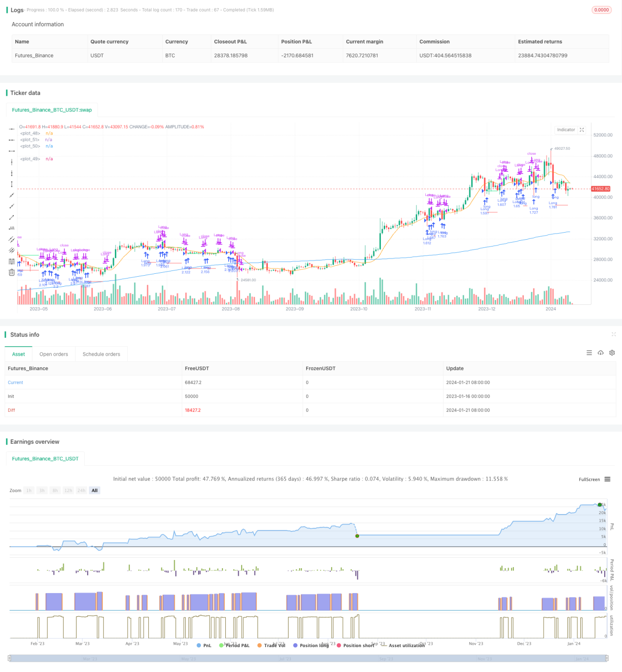Select the horizontal straight line drawing tool

11,129
